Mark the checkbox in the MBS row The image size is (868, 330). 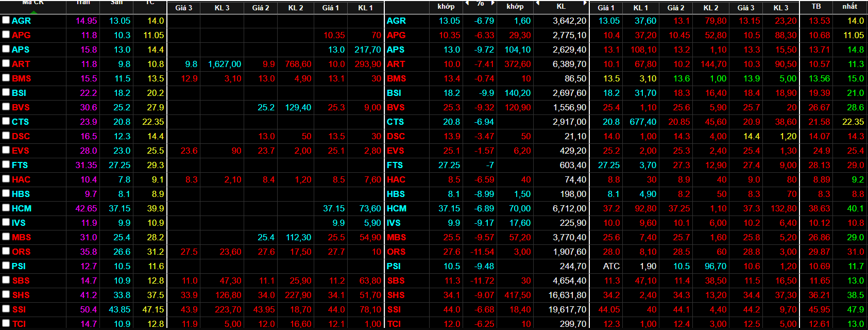coord(6,237)
